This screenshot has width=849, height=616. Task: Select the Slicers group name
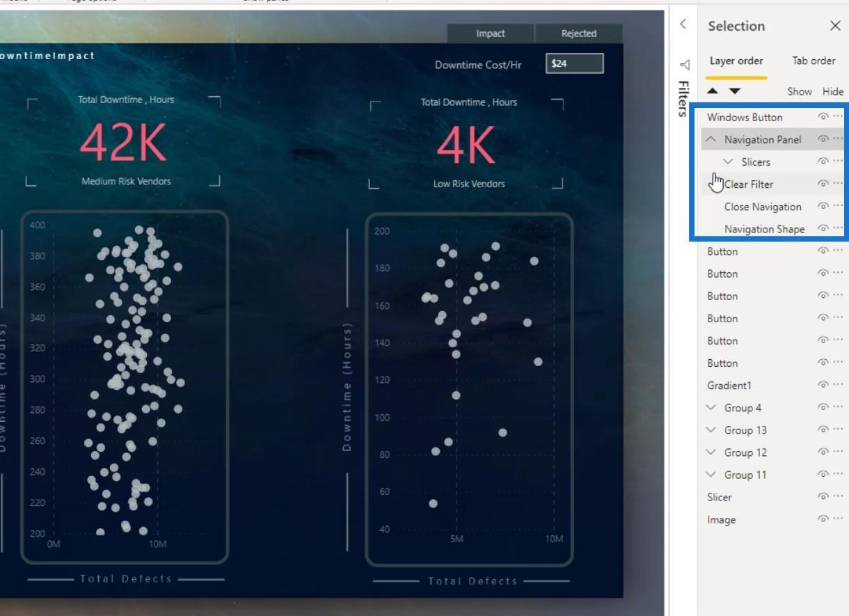tap(756, 161)
